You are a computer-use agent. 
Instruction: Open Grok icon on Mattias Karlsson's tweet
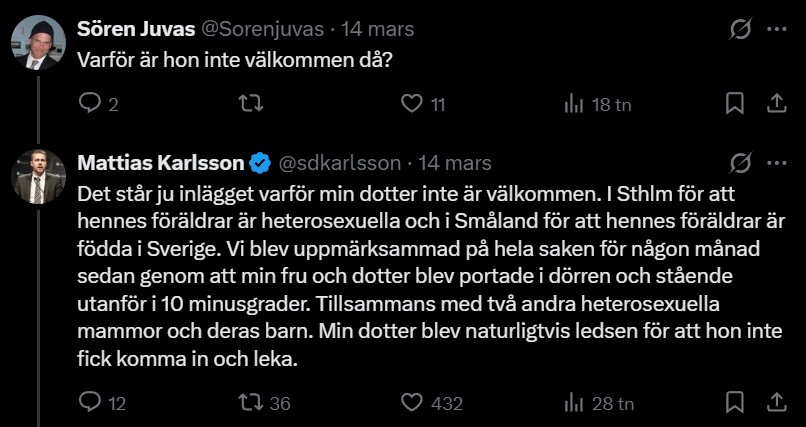[741, 163]
